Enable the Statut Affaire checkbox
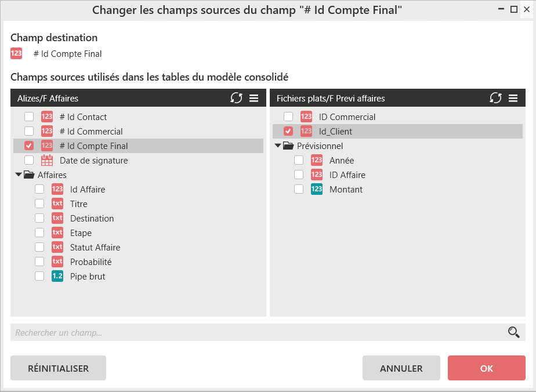 pos(39,248)
